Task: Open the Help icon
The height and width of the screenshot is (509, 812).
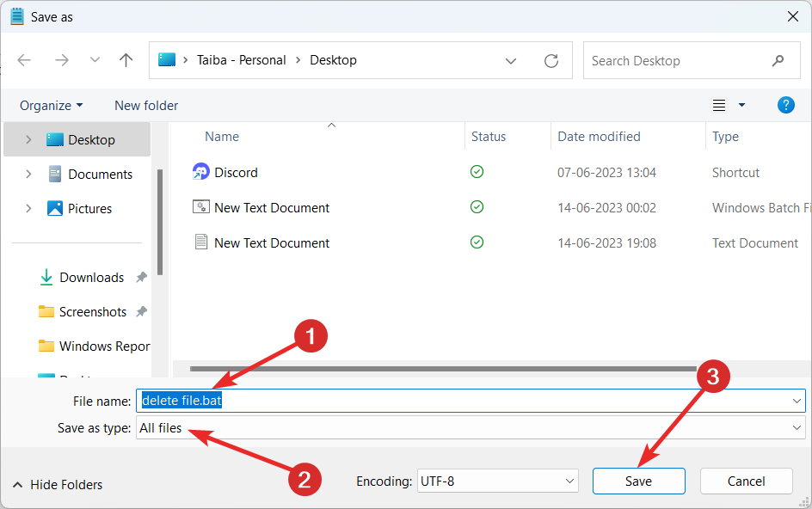Action: [x=785, y=105]
